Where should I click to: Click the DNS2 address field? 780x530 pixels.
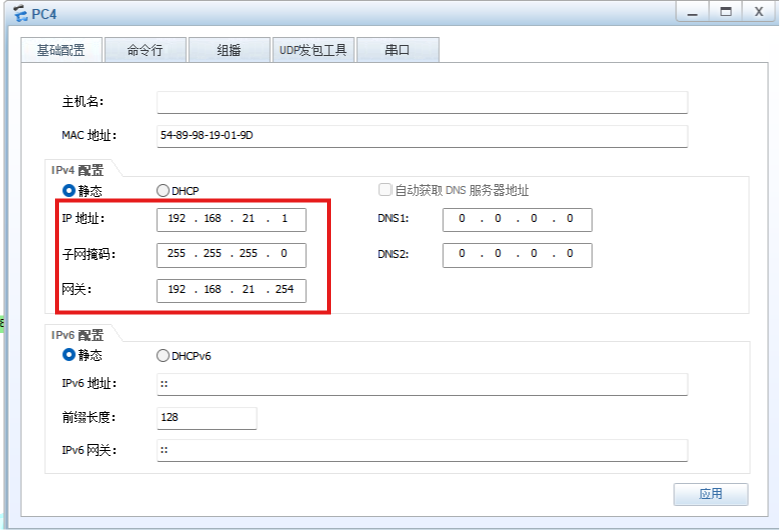[517, 255]
